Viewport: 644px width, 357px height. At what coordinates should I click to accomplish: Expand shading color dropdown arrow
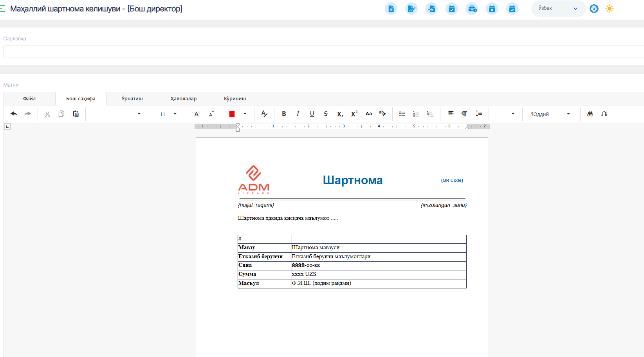point(513,114)
